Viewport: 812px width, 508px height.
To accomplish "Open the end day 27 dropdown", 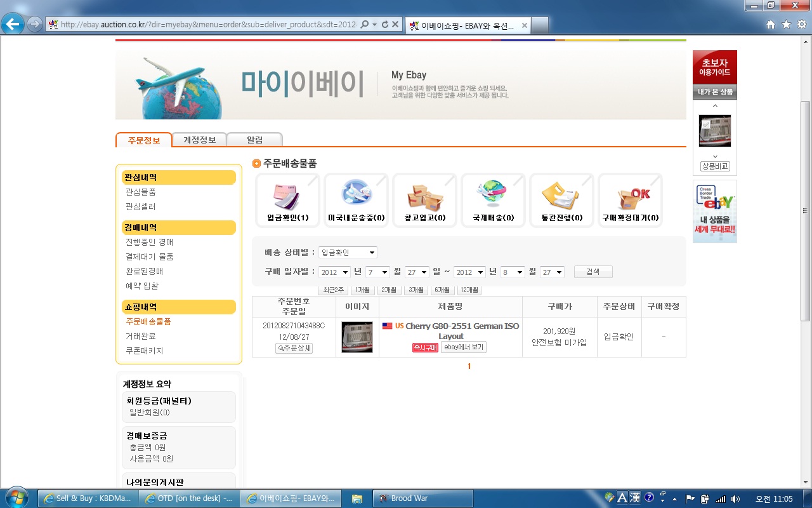I will tap(552, 272).
